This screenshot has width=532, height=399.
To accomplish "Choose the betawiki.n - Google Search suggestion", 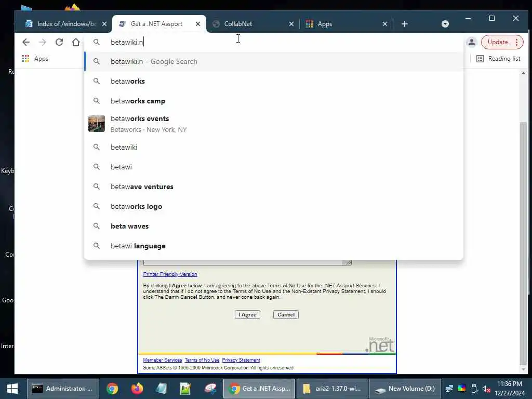I will (273, 61).
